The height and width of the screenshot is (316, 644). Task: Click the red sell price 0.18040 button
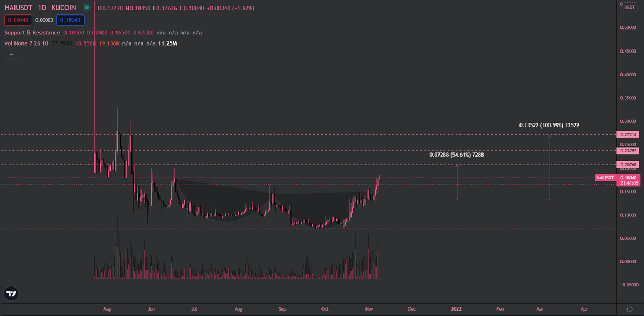click(18, 20)
